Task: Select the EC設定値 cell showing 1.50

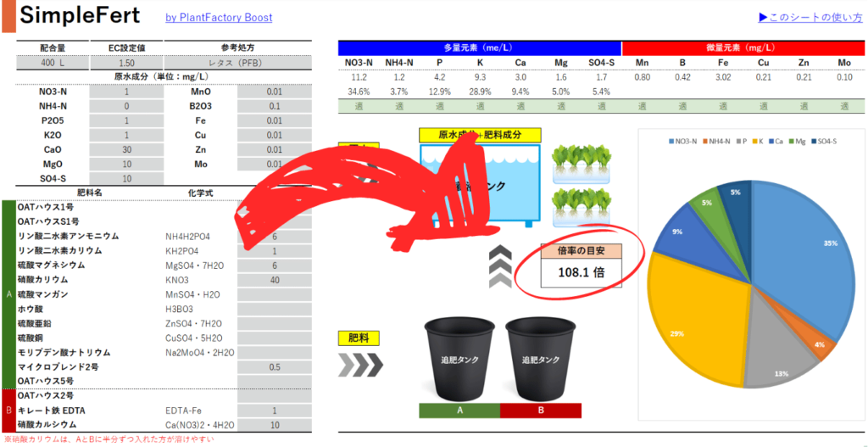Action: click(126, 63)
